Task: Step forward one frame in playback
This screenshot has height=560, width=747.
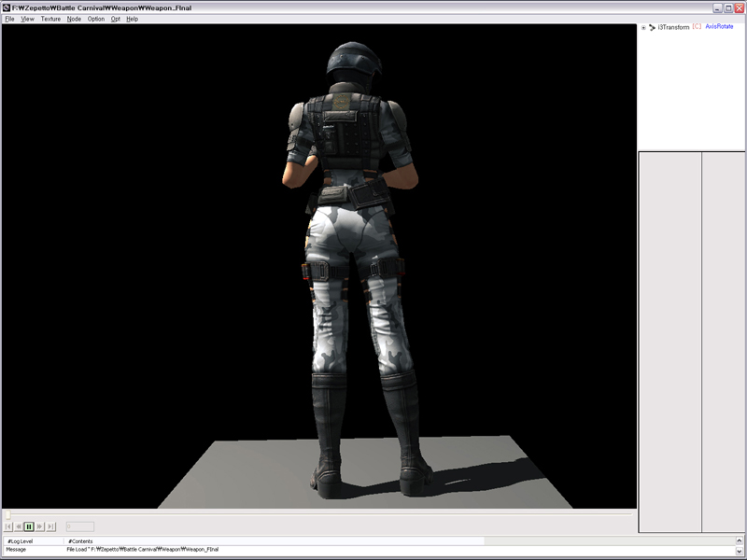Action: pos(40,526)
